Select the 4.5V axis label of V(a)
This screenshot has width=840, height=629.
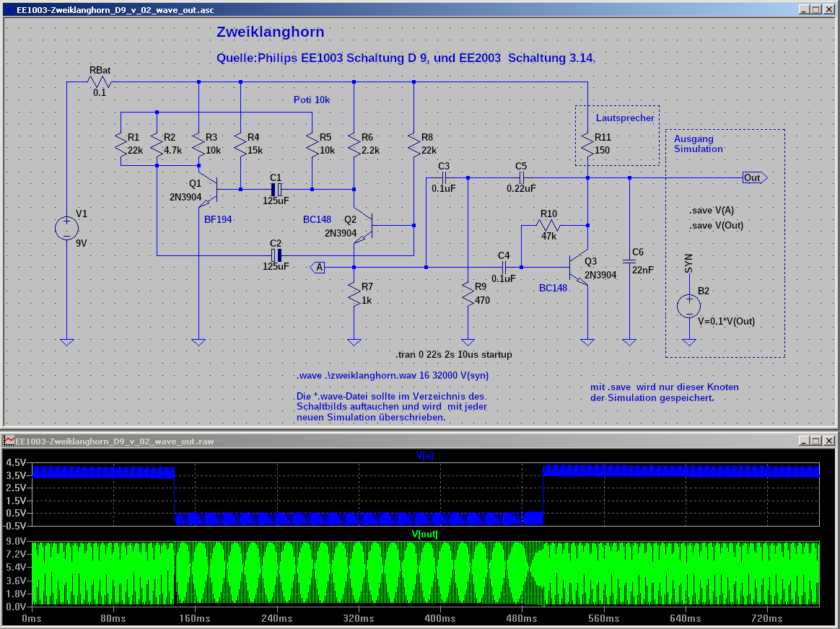(16, 462)
